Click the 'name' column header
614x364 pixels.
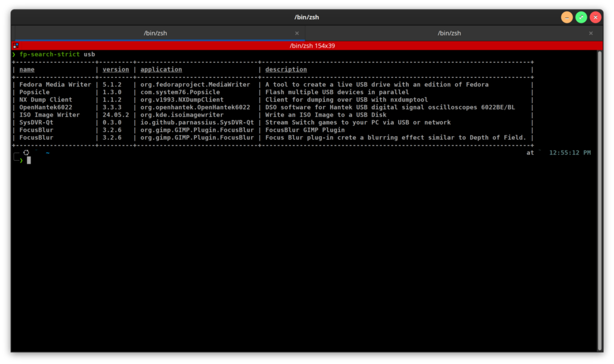27,70
